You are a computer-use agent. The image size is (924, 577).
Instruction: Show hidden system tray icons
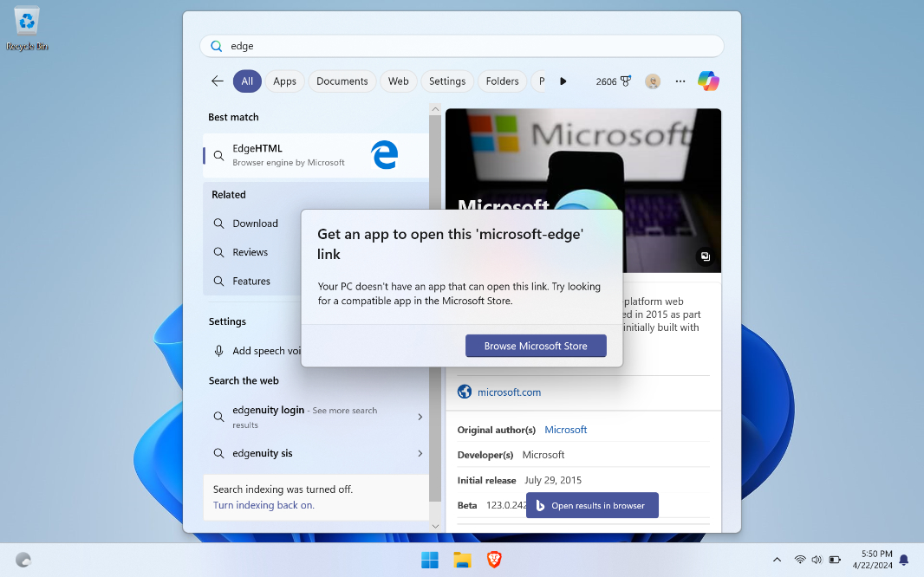(x=777, y=560)
